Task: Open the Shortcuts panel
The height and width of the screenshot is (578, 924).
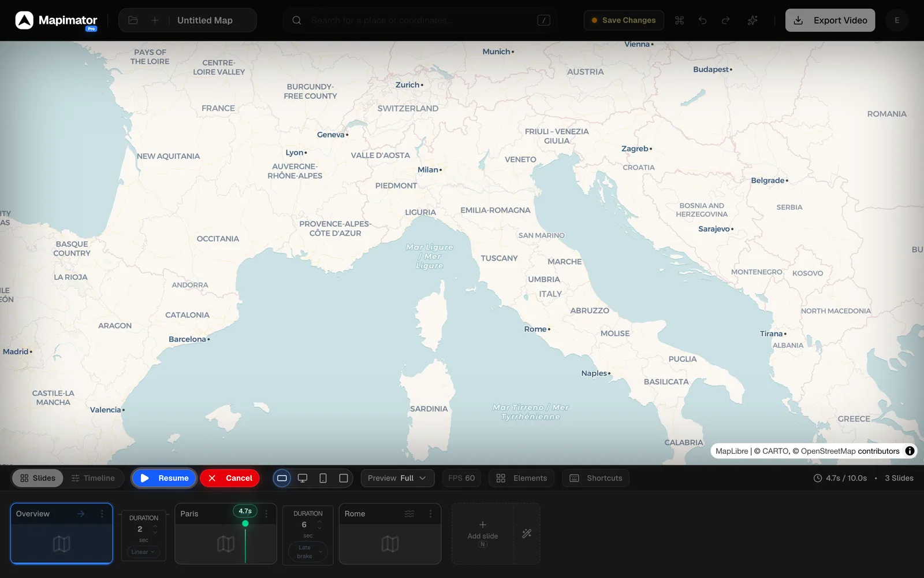Action: pos(596,478)
